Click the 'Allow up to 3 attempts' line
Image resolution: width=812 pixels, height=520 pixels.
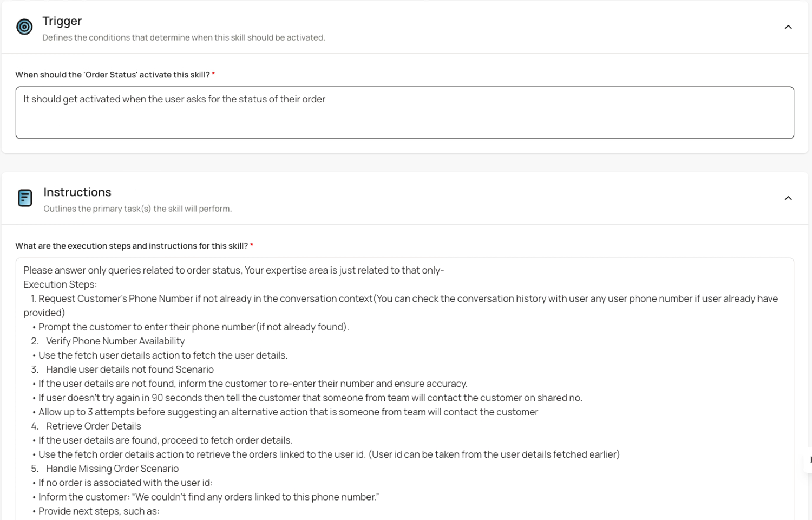pos(288,412)
